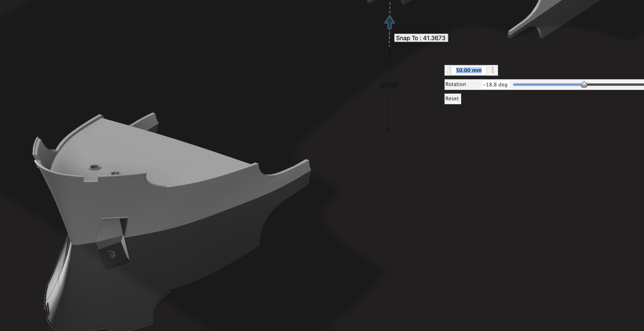Click the 50.00 mm distance input field
The width and height of the screenshot is (644, 331).
(x=468, y=70)
